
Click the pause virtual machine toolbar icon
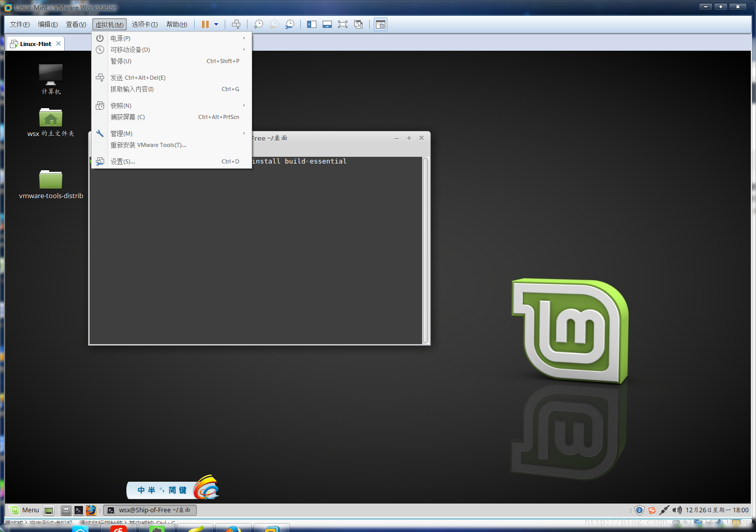pyautogui.click(x=205, y=24)
